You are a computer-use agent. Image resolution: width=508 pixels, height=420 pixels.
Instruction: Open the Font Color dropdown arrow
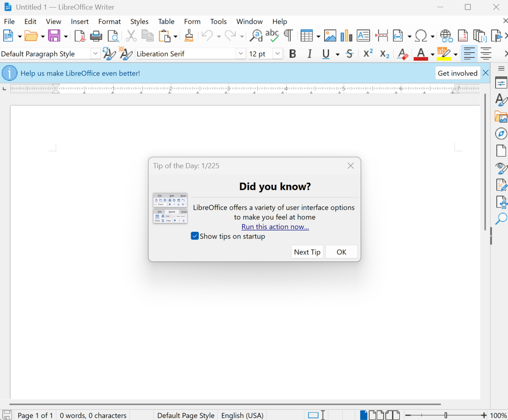(432, 54)
